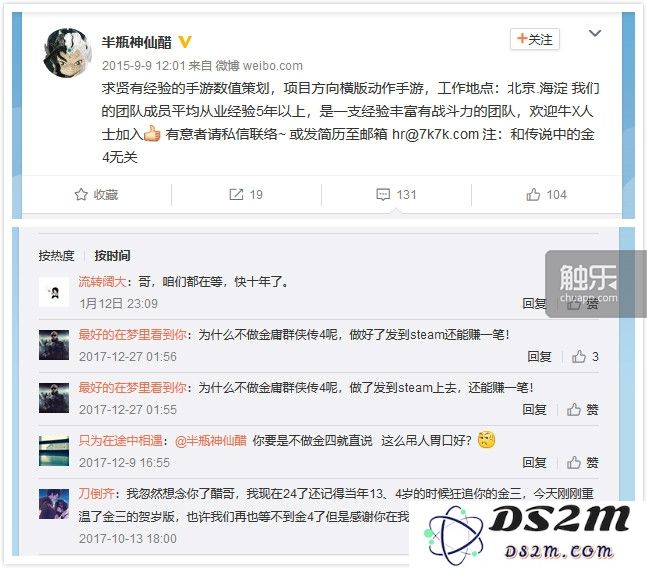Viewport: 647px width, 569px height.
Task: Like 只为在途中相遇's comment with thumbs-up
Action: click(x=574, y=463)
